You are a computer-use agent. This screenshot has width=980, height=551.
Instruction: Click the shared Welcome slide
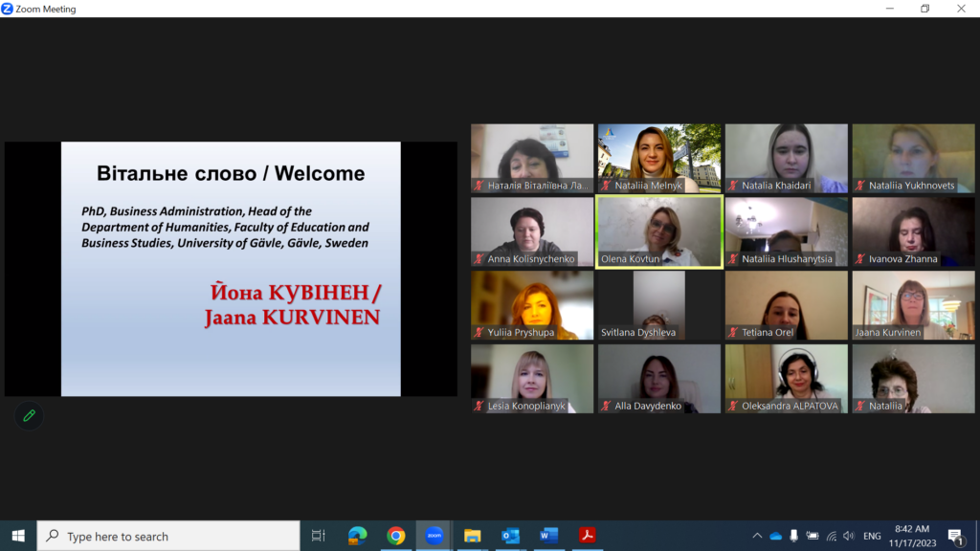coord(231,269)
